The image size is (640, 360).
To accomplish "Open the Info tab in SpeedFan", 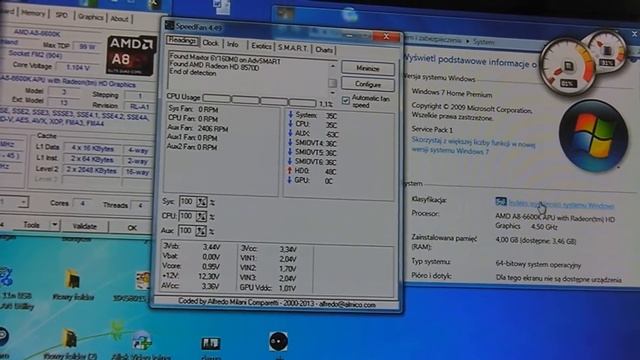I will click(233, 44).
